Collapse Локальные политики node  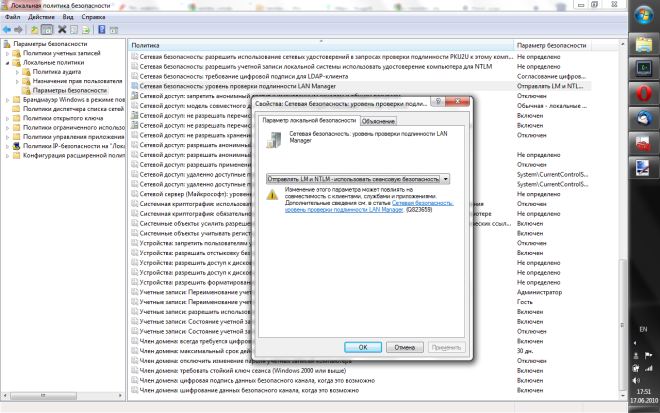coord(7,63)
